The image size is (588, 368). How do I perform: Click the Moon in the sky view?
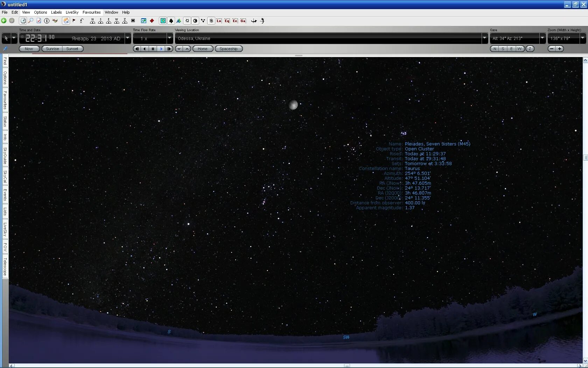coord(293,104)
